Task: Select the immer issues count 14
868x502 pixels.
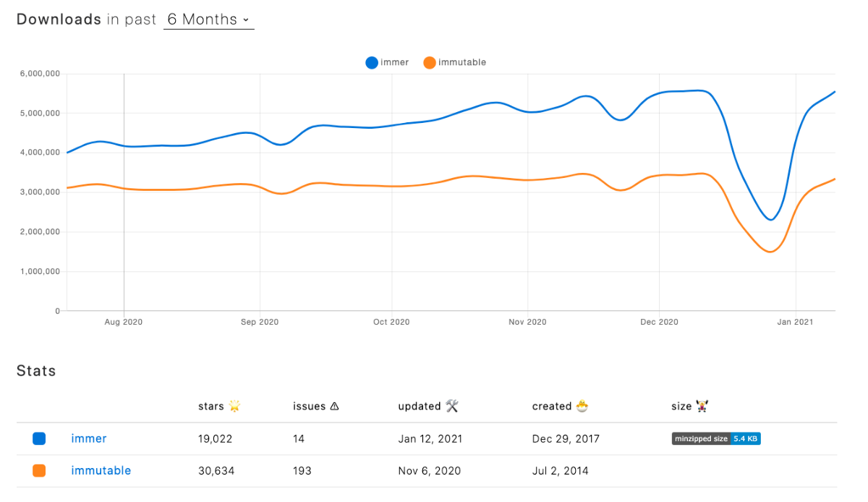Action: [x=299, y=438]
